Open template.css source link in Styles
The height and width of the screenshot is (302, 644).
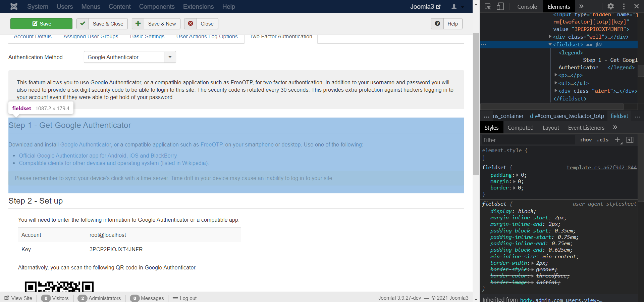tap(601, 167)
